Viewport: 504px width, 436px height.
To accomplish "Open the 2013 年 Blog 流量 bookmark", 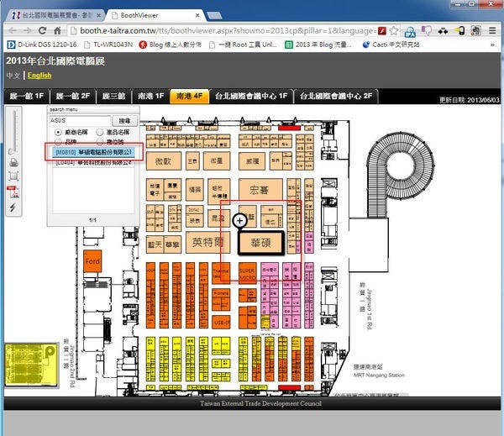I will [x=318, y=45].
